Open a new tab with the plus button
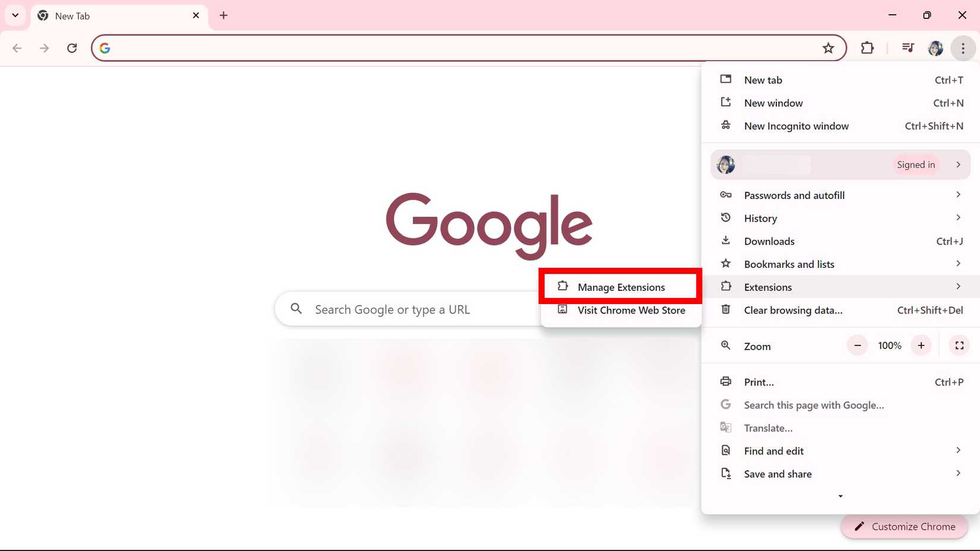 (224, 15)
